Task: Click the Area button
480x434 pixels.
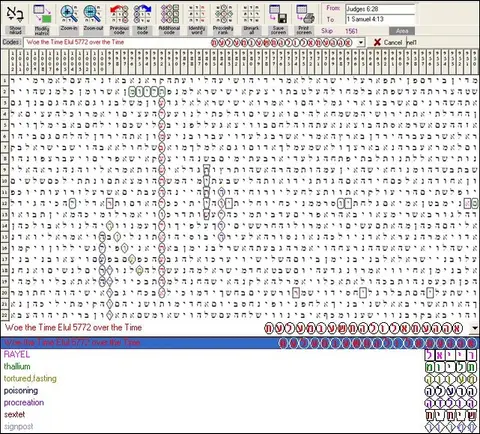Action: [x=402, y=31]
